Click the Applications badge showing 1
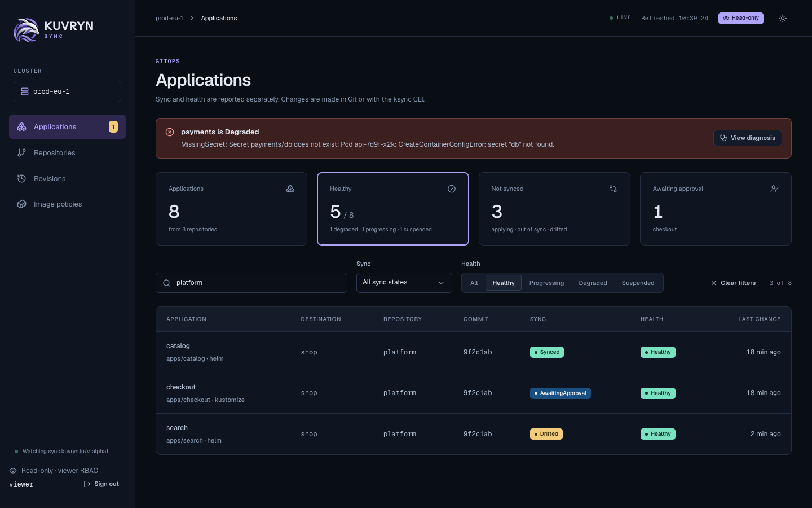The width and height of the screenshot is (812, 508). pos(113,127)
